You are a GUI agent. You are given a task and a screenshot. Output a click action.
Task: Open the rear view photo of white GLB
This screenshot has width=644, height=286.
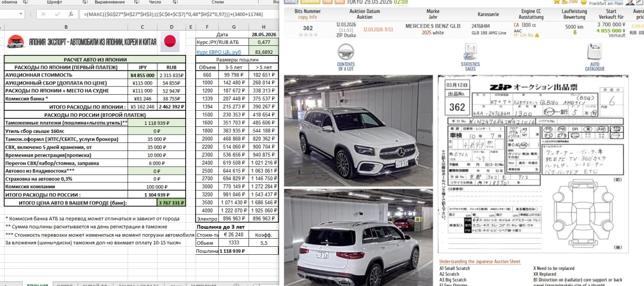358,237
